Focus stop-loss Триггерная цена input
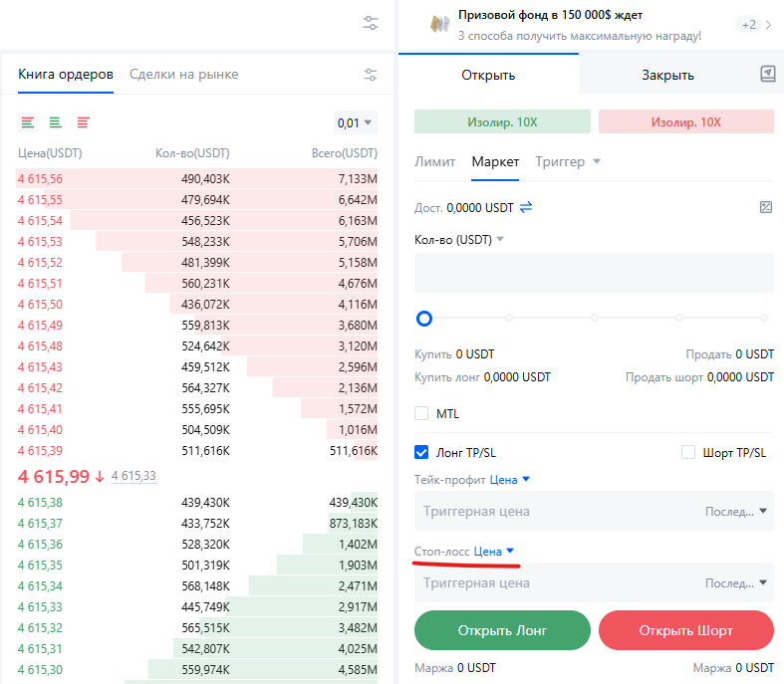Image resolution: width=784 pixels, height=684 pixels. 558,582
